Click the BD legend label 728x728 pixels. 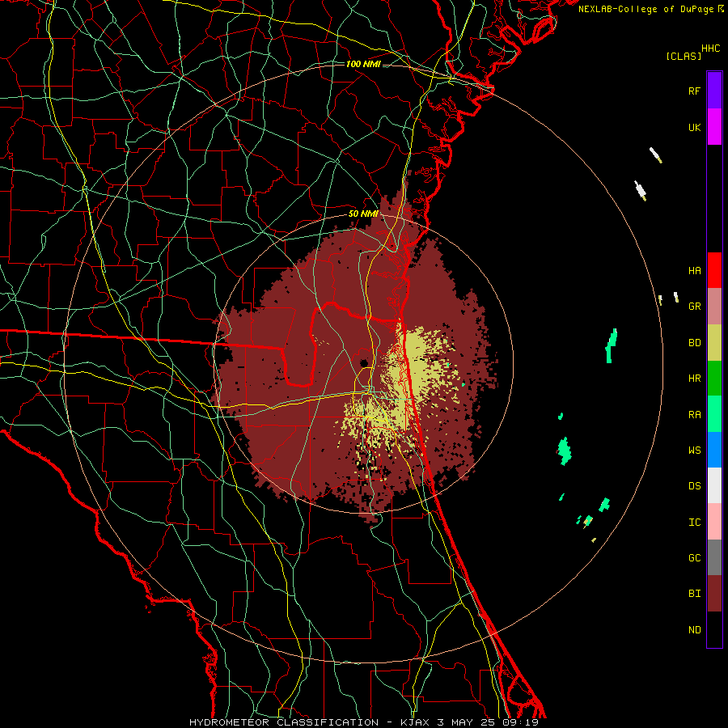pyautogui.click(x=694, y=343)
